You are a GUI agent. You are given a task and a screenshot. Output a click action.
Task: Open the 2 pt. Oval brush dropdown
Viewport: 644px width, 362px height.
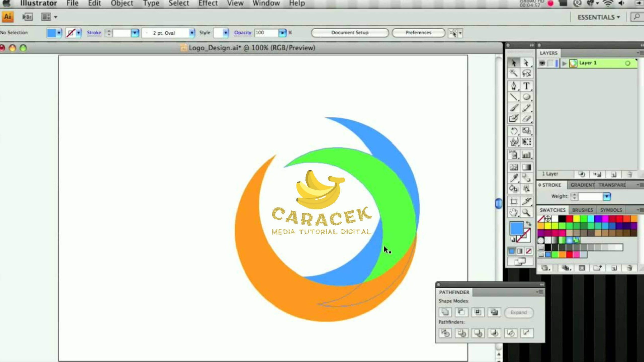pyautogui.click(x=192, y=33)
